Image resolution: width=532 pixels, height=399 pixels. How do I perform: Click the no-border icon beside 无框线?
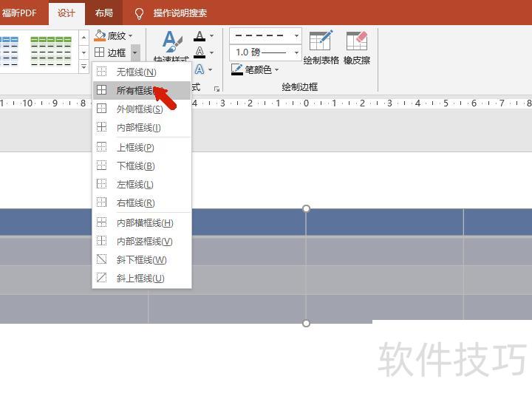tap(101, 72)
